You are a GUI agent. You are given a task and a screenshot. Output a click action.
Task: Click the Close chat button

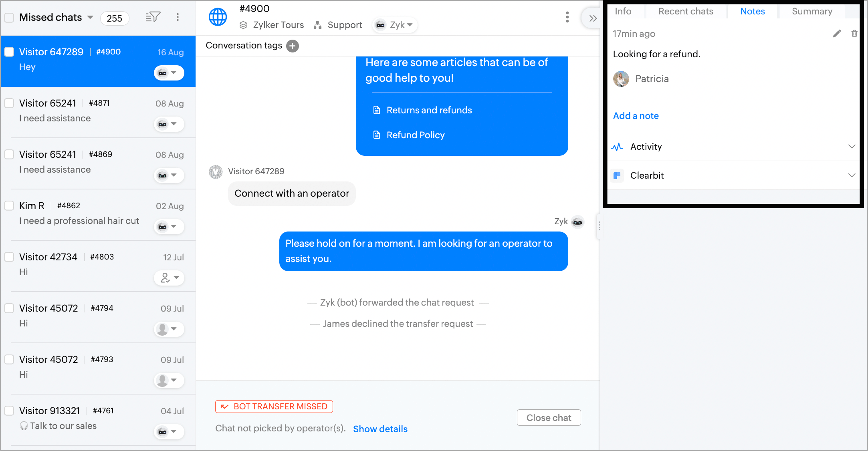[x=549, y=418]
